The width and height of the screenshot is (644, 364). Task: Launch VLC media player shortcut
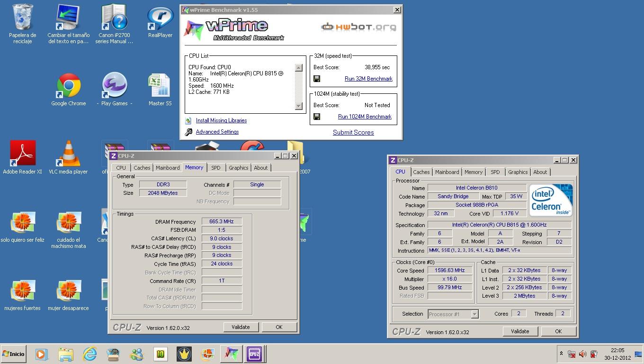[x=68, y=157]
